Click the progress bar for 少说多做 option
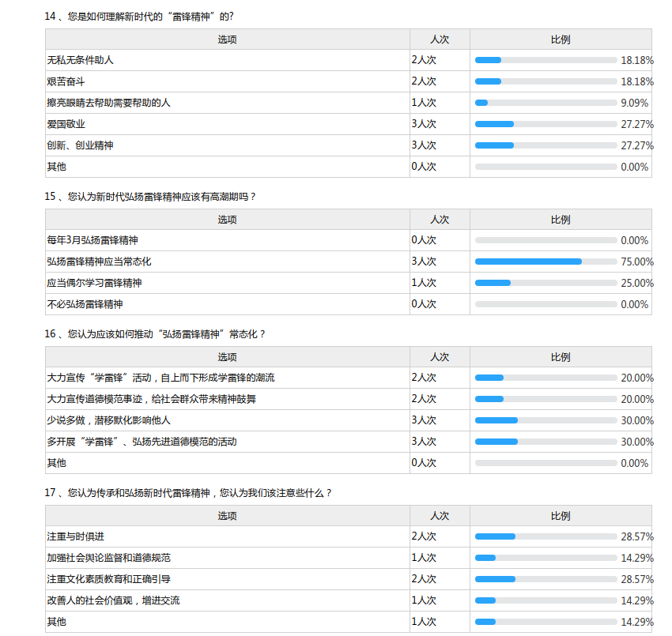Screen dimensions: 672x636 [x=546, y=420]
